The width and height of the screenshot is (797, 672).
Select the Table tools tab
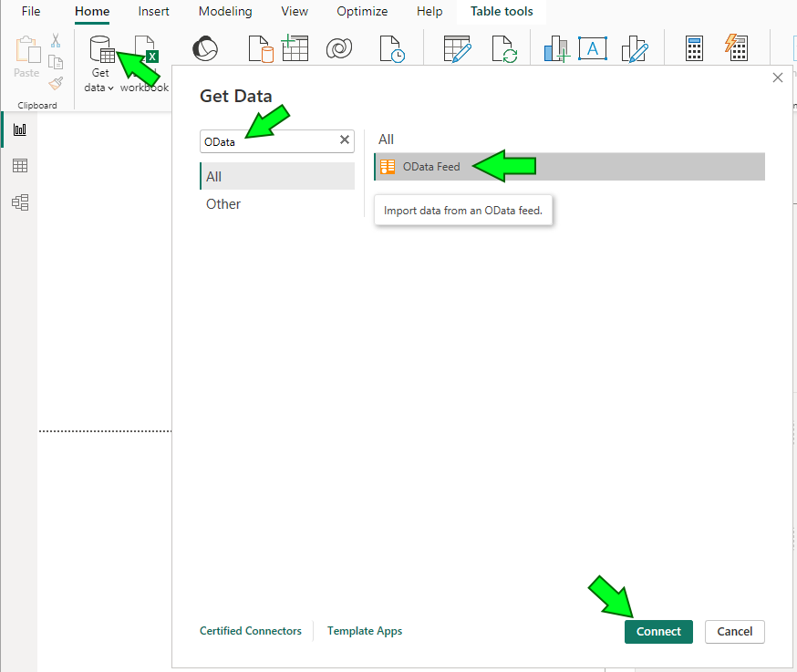502,11
